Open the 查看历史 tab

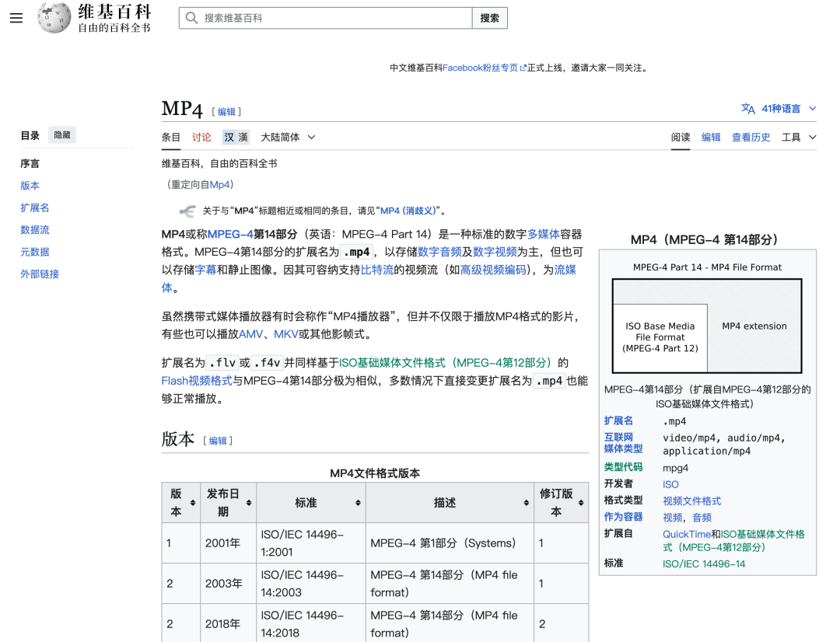[751, 138]
